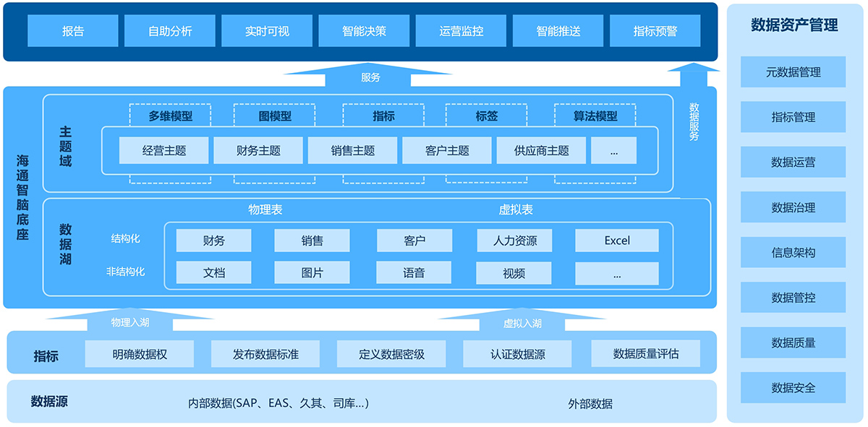The width and height of the screenshot is (868, 427).
Task: Click the 数据资产管理 heading
Action: tap(794, 25)
